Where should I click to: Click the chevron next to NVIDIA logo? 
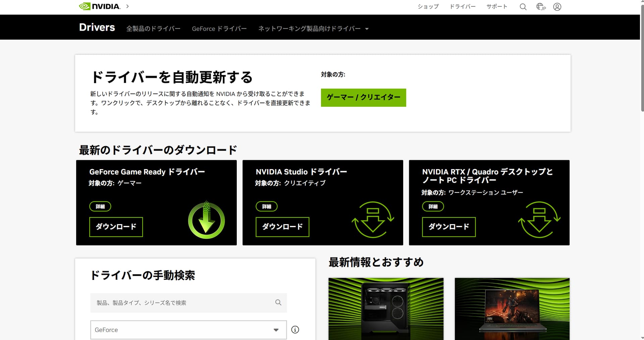127,6
